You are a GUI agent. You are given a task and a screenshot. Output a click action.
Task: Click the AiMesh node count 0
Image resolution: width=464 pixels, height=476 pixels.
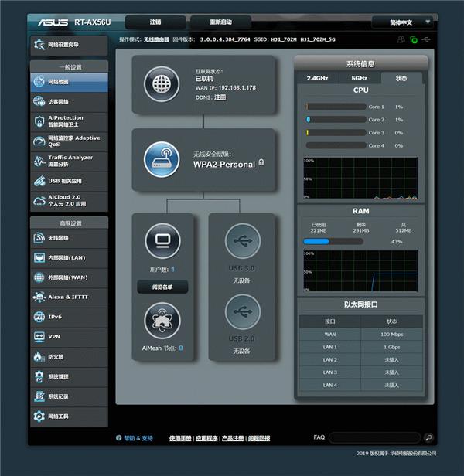(x=181, y=348)
